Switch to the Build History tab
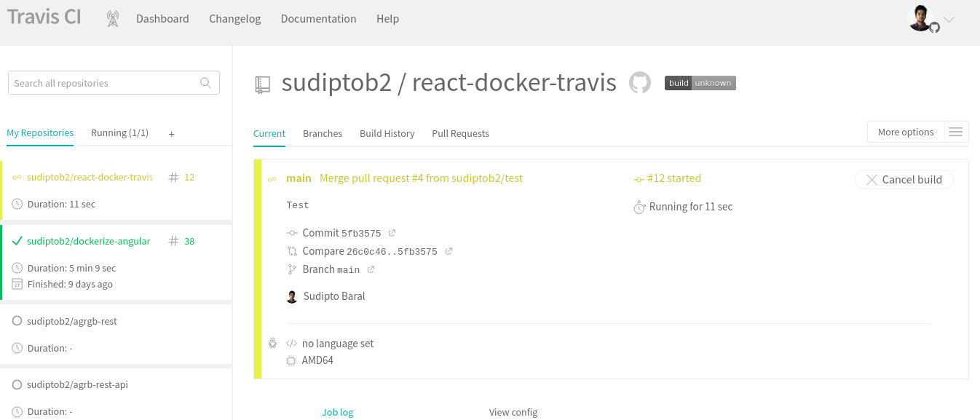The width and height of the screenshot is (980, 420). [x=387, y=133]
